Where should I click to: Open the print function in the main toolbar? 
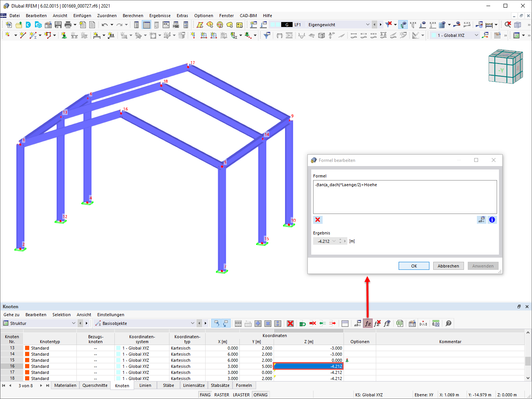[68, 25]
